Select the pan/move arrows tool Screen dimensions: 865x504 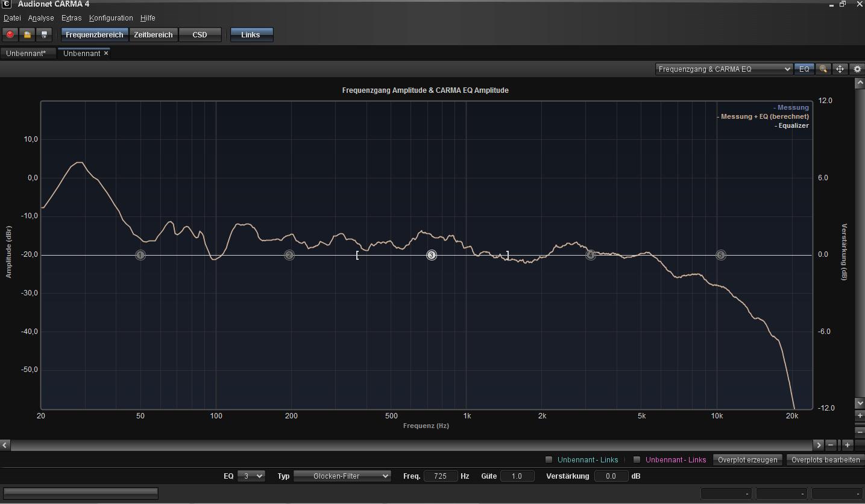tap(840, 69)
